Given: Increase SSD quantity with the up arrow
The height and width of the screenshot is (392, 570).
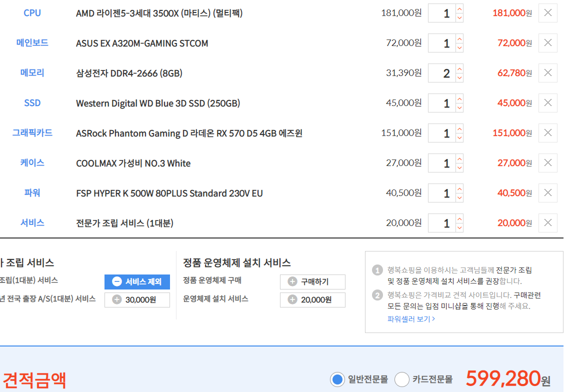Looking at the screenshot, I should 459,98.
